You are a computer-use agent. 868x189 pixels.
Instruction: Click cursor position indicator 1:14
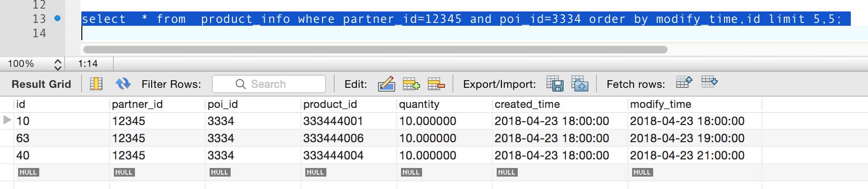click(x=88, y=64)
